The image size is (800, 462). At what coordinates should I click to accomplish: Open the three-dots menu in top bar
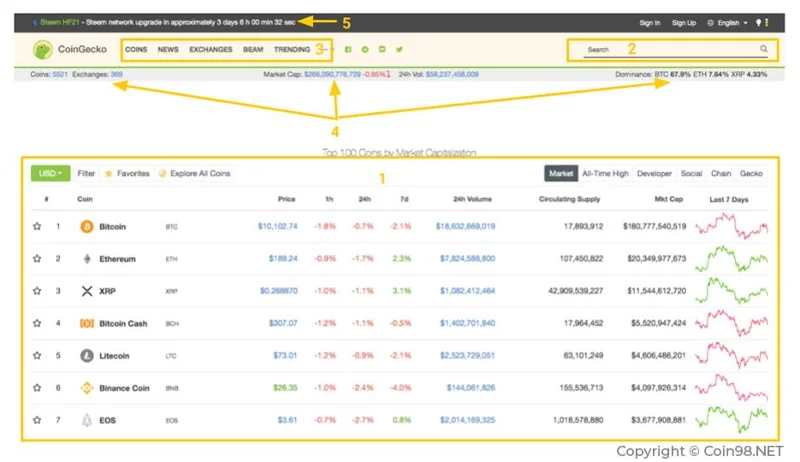[766, 22]
